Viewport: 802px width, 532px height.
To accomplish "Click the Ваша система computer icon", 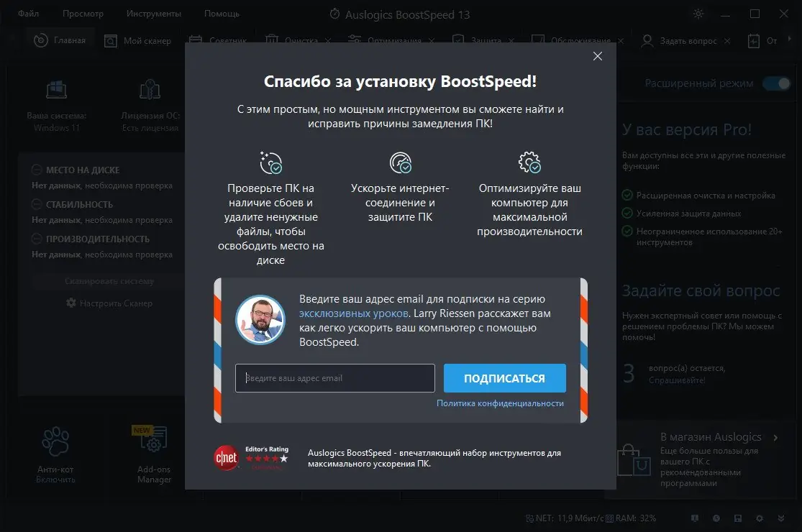I will (x=56, y=90).
